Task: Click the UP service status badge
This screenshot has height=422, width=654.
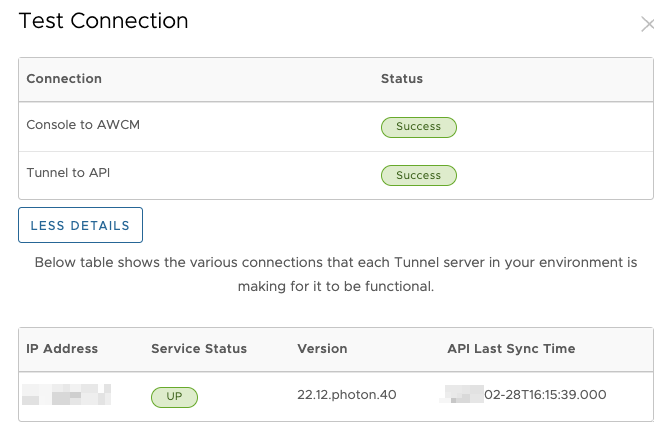Action: [x=174, y=396]
